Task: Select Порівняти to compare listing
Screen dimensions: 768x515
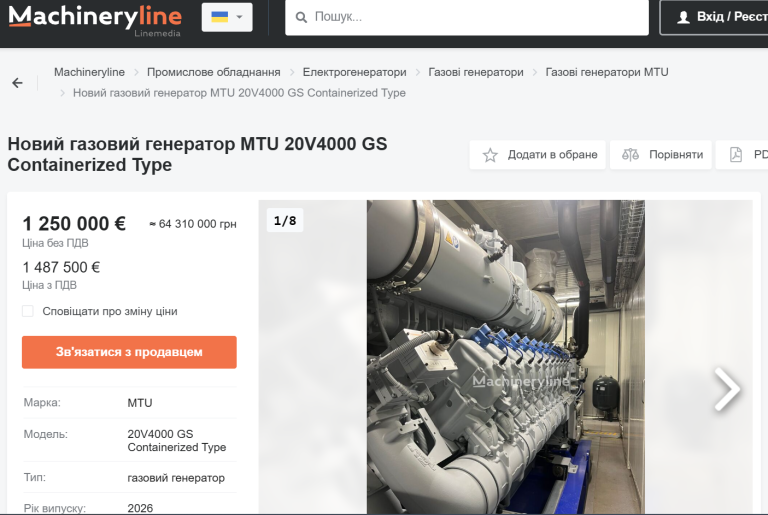Action: click(660, 155)
